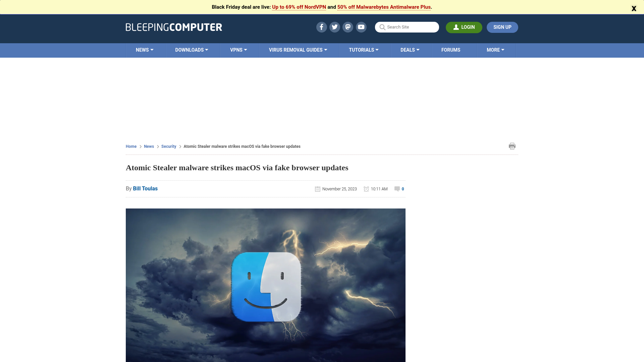
Task: Click author name Bill Toulas
Action: [x=145, y=189]
